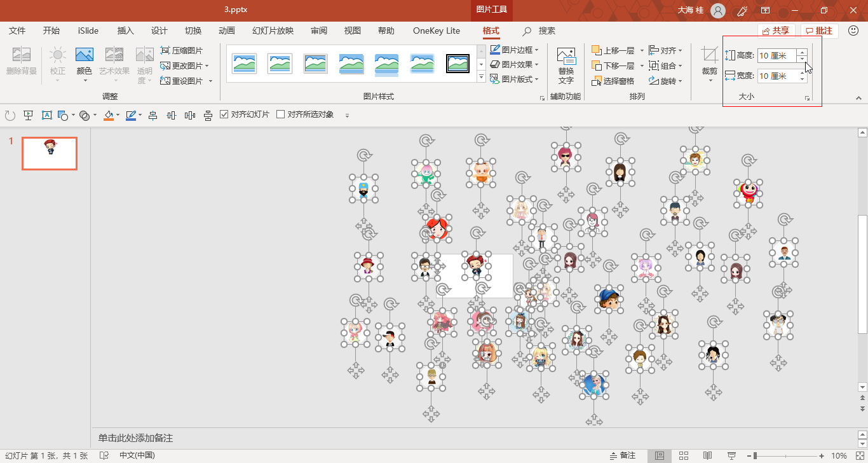Screen dimensions: 868x463
Task: Click the Alt Text (替换文字) icon
Action: coord(566,55)
